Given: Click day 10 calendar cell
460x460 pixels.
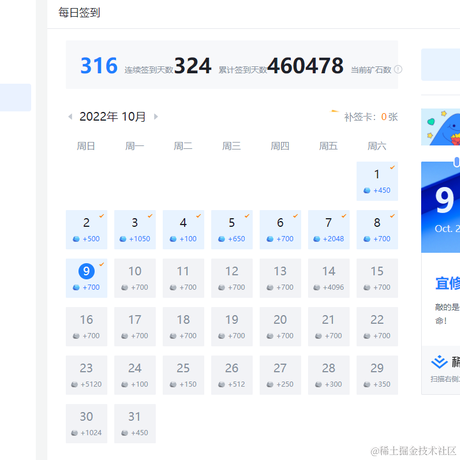Looking at the screenshot, I should tap(135, 278).
